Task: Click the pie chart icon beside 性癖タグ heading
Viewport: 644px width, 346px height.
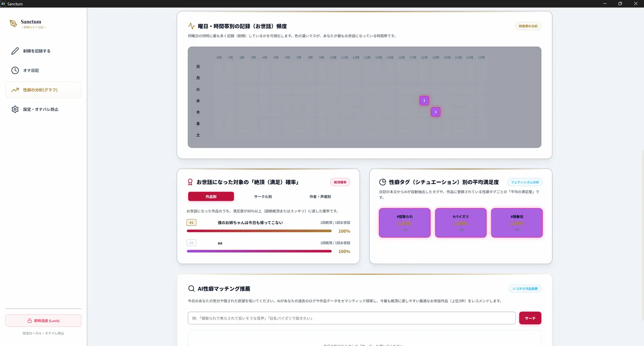Action: 383,182
